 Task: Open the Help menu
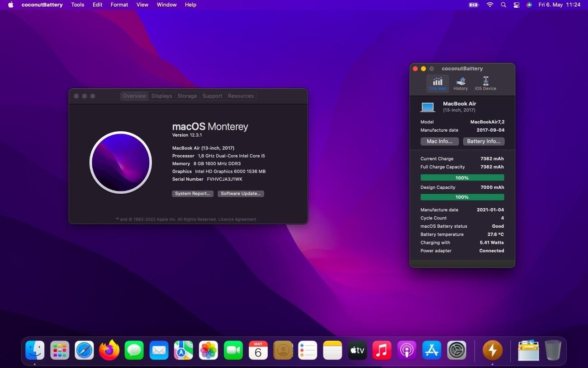click(190, 5)
